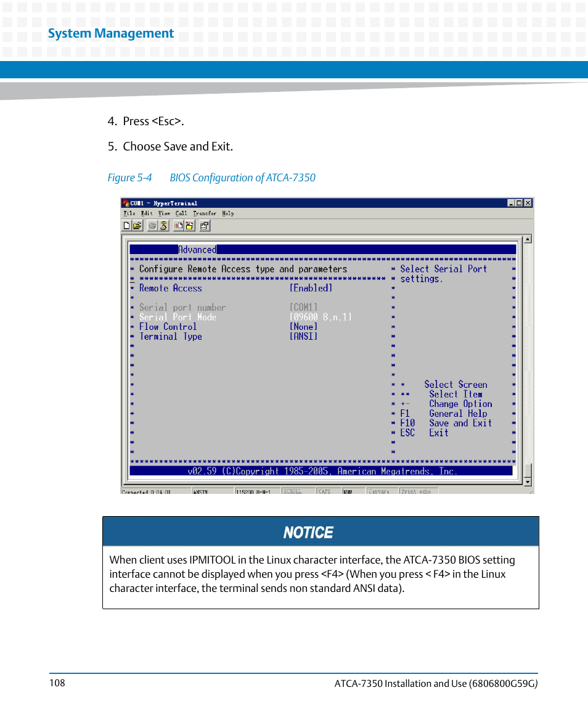Click the Disconnect phone icon
Screen dimensions: 588x706
[163, 226]
